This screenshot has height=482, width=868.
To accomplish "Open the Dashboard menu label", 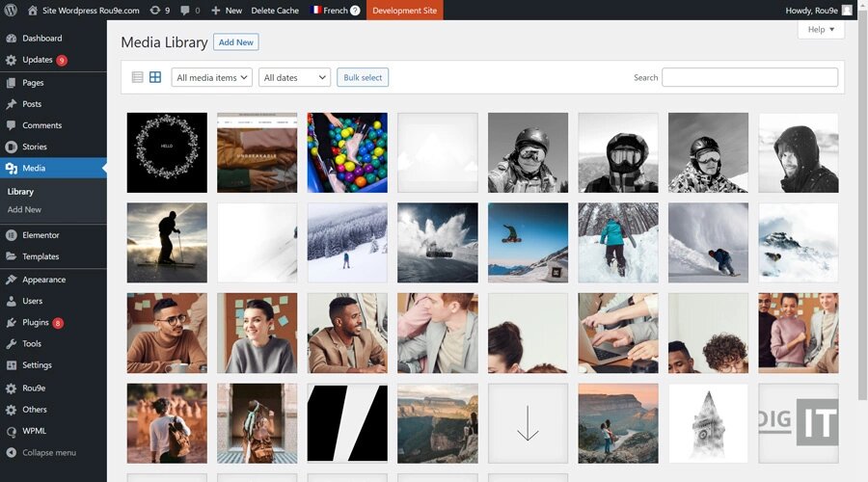I will 42,39.
